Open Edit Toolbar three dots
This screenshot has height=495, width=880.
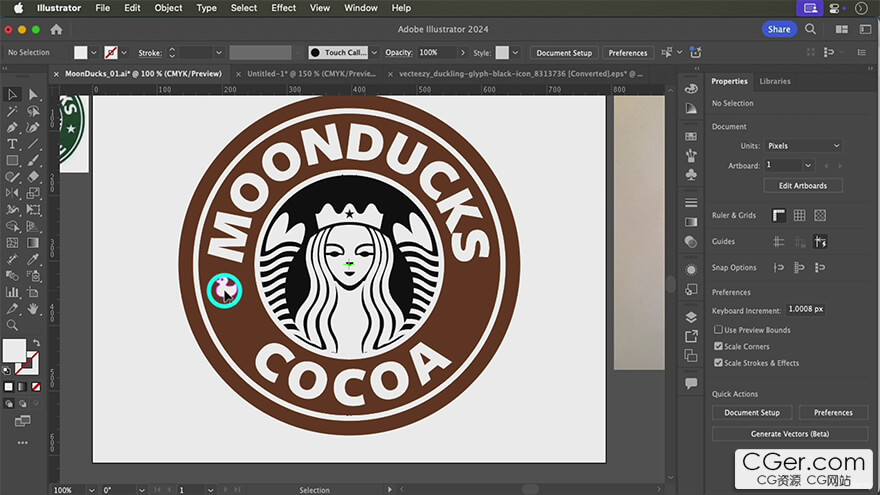coord(22,443)
